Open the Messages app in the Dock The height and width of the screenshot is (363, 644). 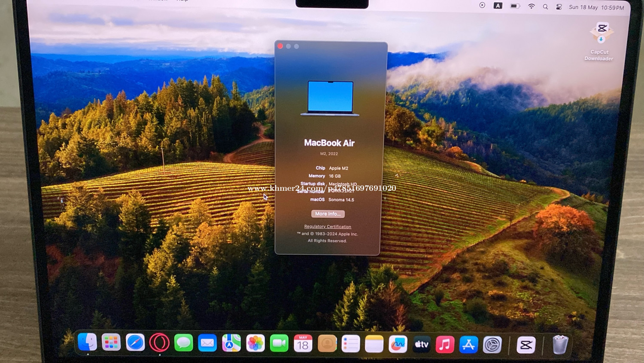point(183,343)
